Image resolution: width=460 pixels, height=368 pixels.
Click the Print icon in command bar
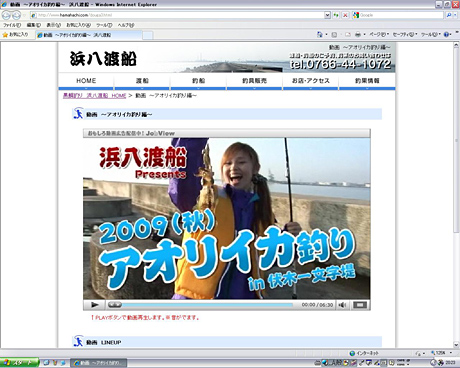pos(358,34)
